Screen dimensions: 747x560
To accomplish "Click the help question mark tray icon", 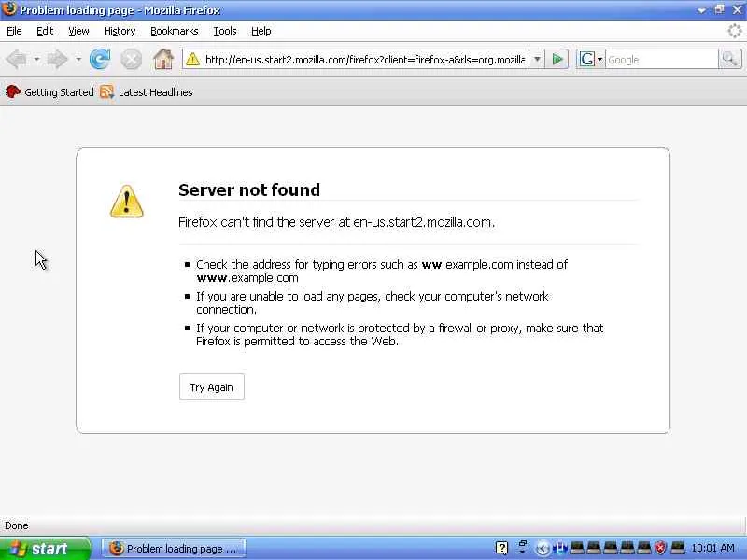I will pyautogui.click(x=501, y=549).
